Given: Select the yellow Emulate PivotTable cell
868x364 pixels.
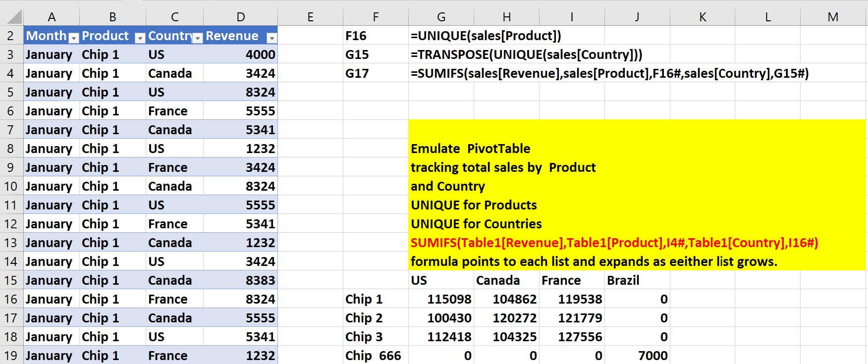Looking at the screenshot, I should [470, 149].
